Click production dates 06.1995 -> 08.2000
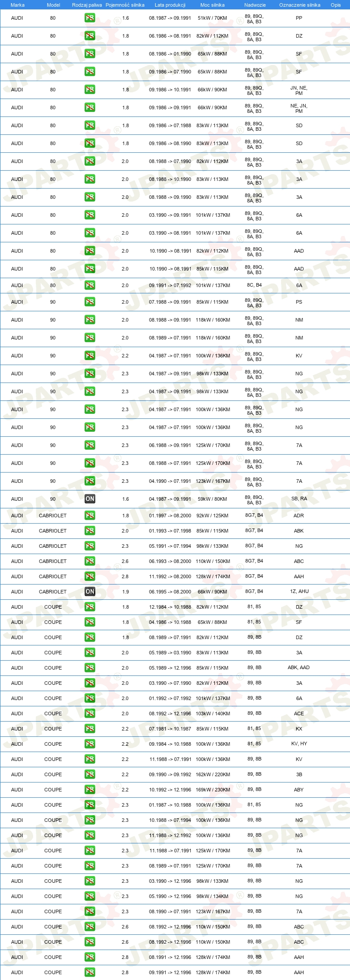The image size is (350, 980). click(x=170, y=592)
